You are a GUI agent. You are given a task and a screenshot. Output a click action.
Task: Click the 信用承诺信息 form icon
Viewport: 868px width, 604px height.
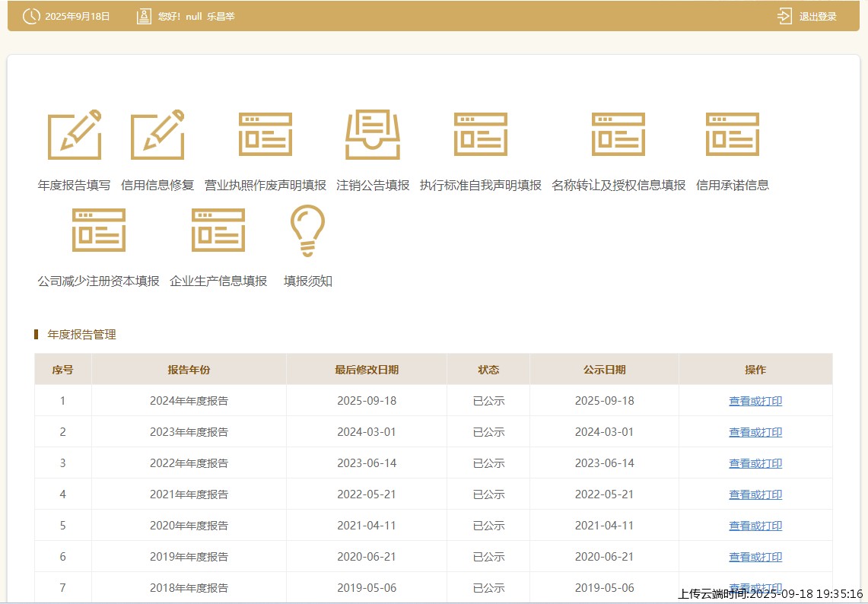tap(733, 135)
